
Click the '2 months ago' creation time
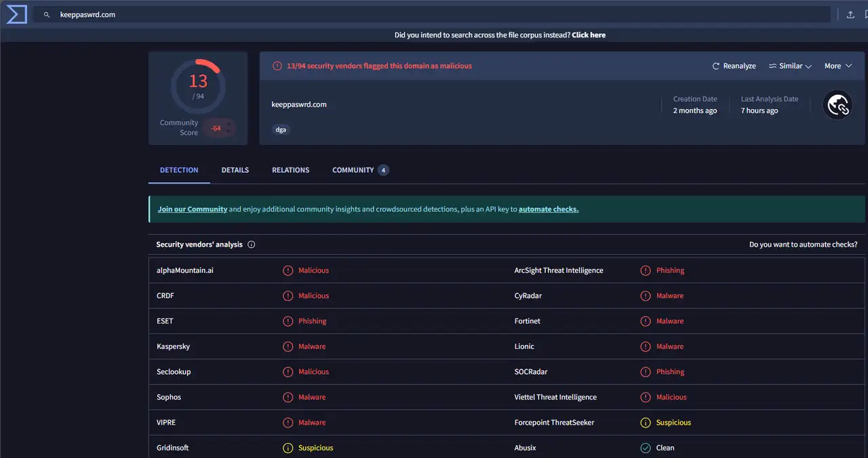point(695,110)
